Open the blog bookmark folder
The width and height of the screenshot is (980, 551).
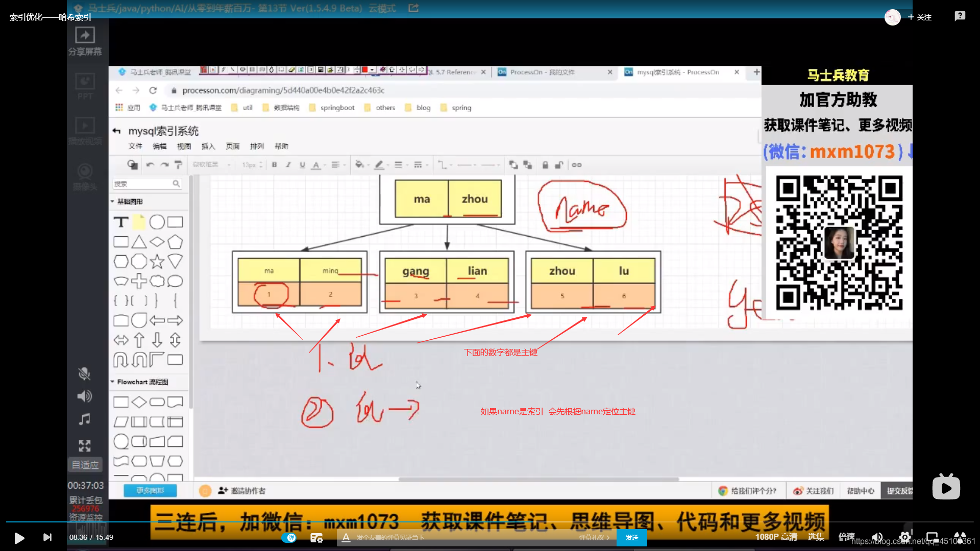pyautogui.click(x=418, y=108)
